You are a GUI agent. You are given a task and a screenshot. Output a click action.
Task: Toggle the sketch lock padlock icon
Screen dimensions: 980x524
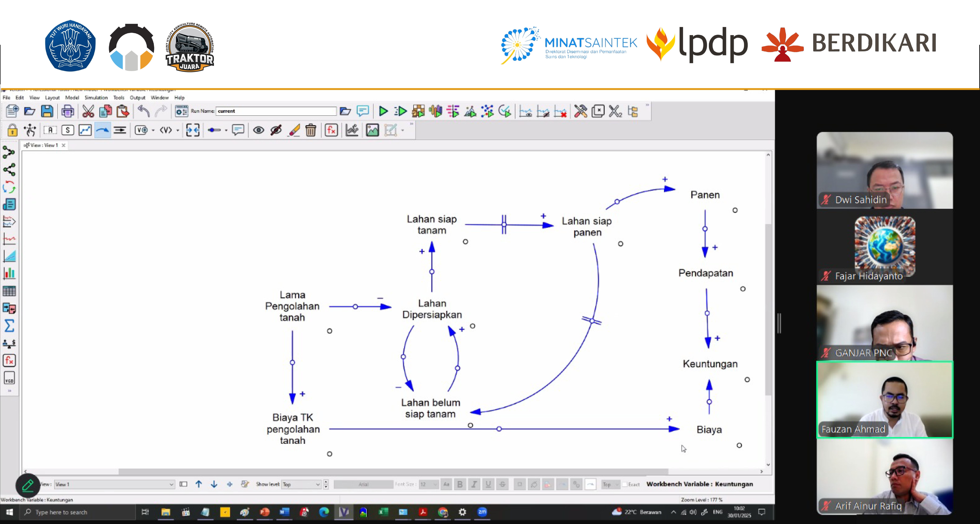click(x=12, y=130)
